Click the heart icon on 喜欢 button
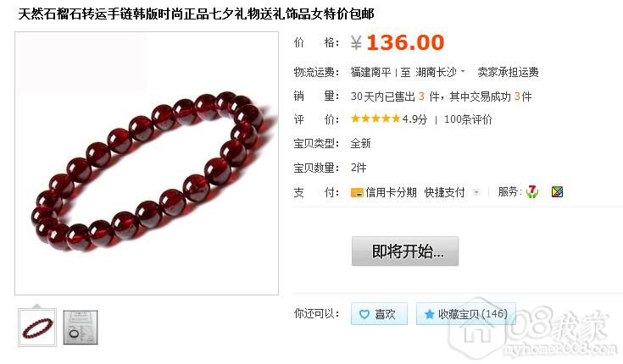623x364 pixels. click(x=364, y=314)
